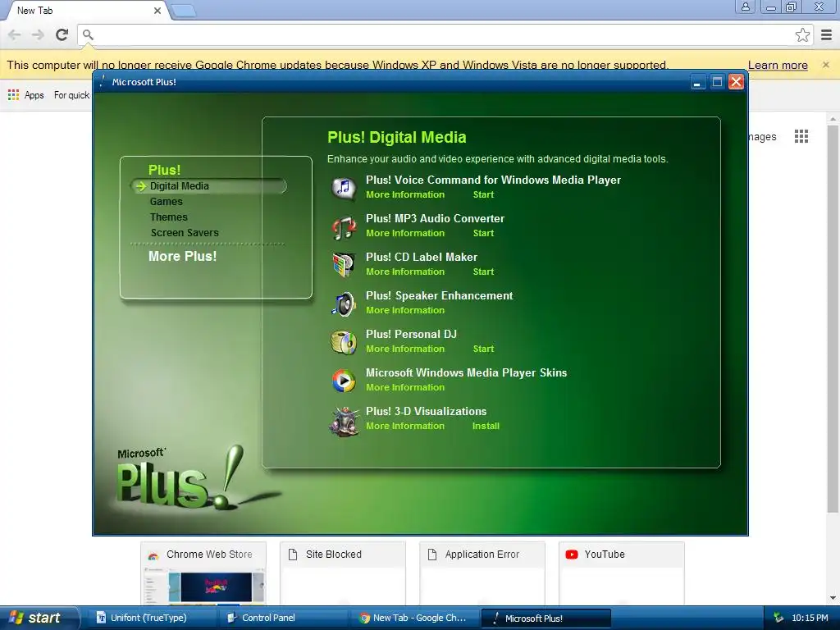840x630 pixels.
Task: Open the YouTube thumbnail
Action: 622,573
